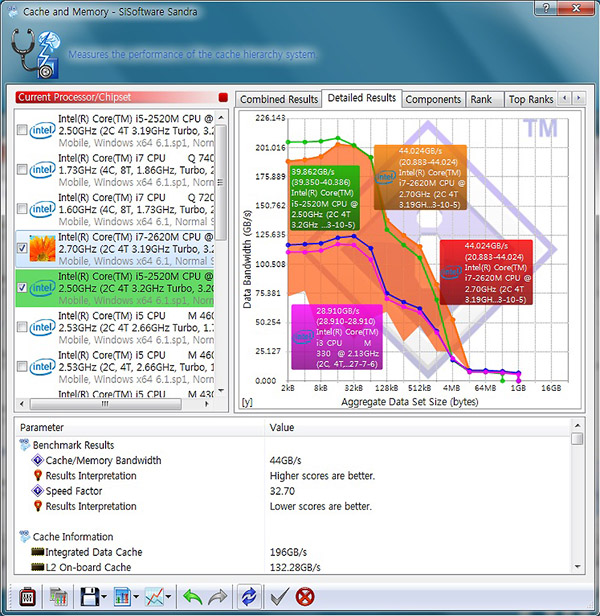Switch to the Combined Results tab

coord(279,99)
